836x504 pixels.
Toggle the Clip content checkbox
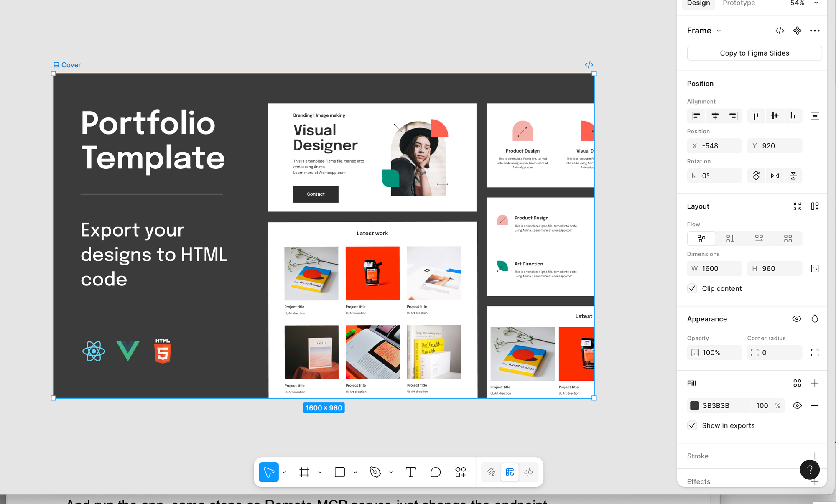pos(692,289)
